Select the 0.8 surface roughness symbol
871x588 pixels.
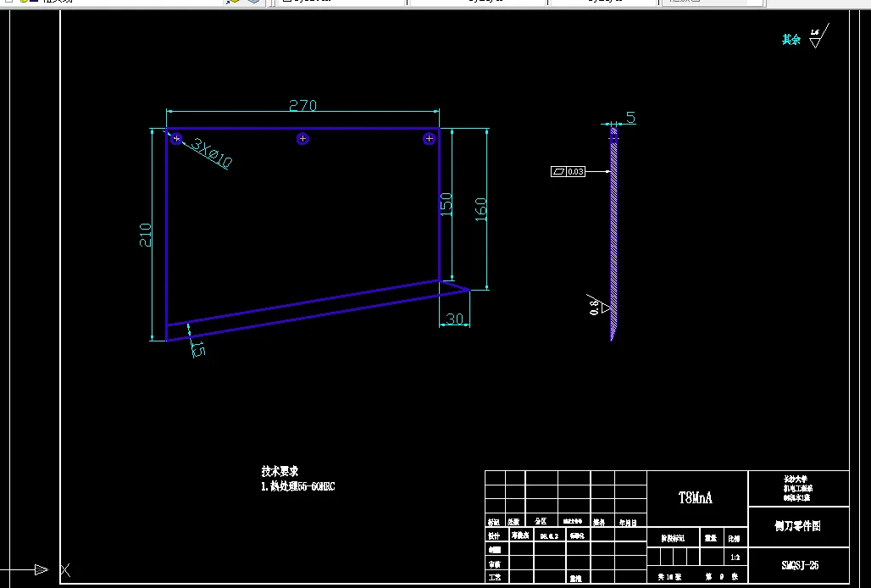tap(598, 306)
